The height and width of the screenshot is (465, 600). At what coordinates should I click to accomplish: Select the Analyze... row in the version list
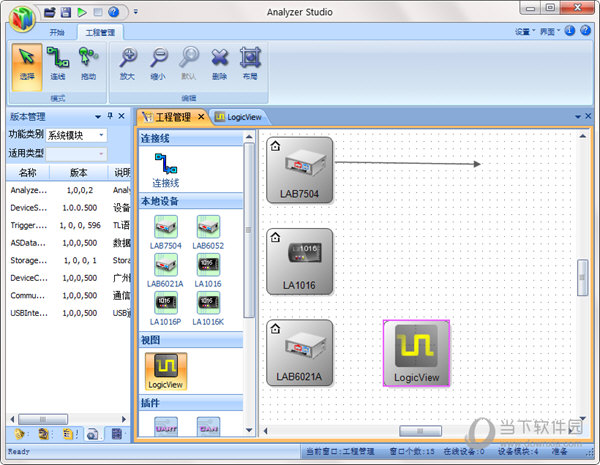[69, 190]
